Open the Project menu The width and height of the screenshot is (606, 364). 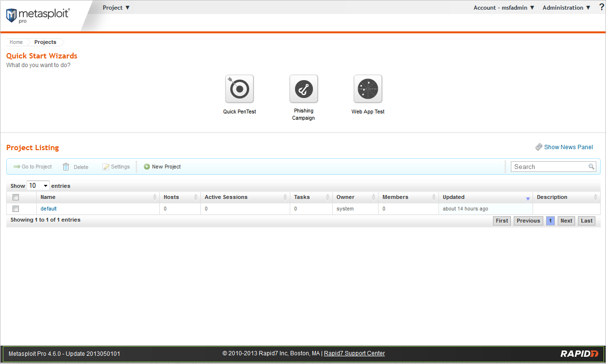point(116,8)
